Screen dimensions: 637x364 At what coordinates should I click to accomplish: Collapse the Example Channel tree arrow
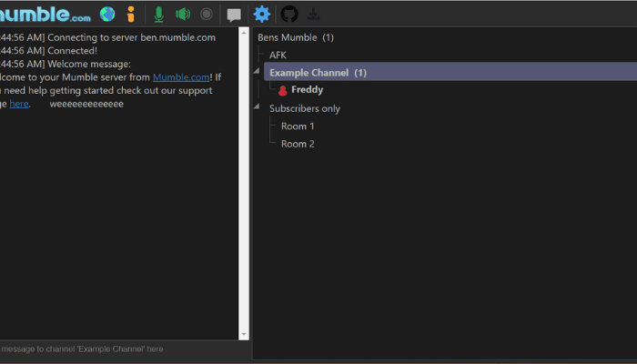(x=257, y=71)
